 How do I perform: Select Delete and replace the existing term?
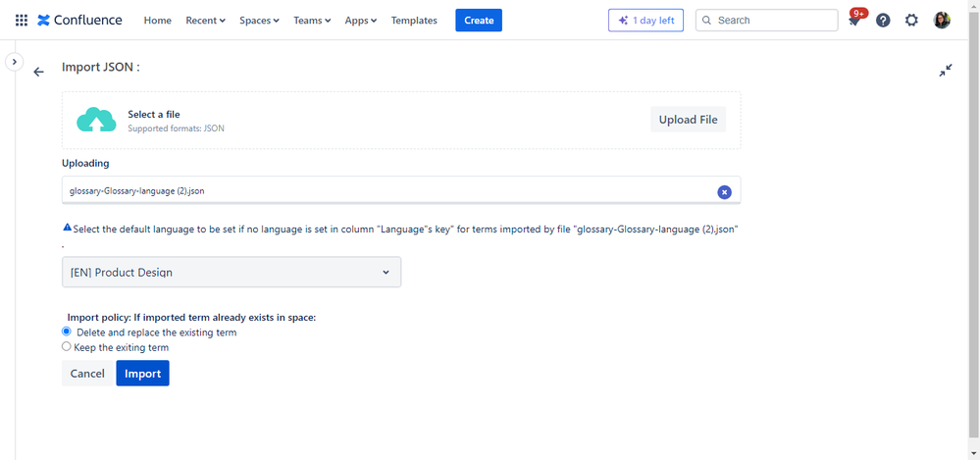point(67,332)
